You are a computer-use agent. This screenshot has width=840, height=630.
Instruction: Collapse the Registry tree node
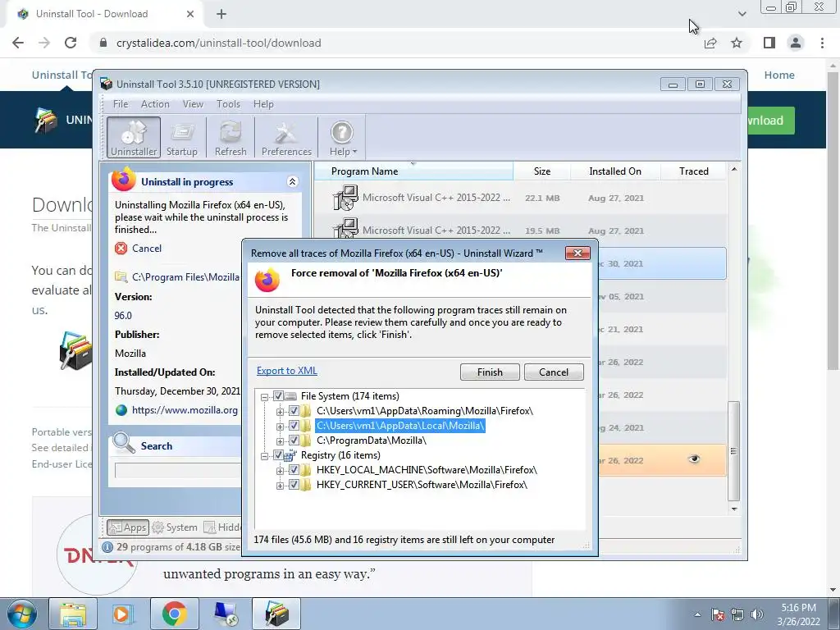pos(265,456)
